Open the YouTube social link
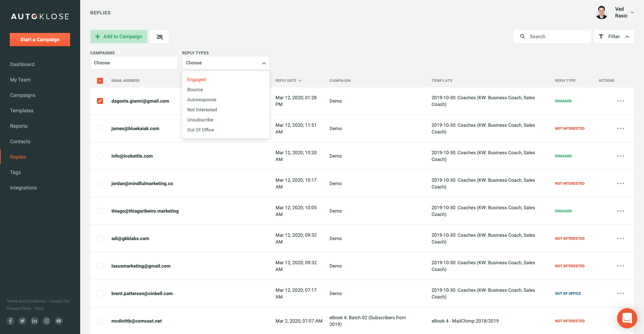The image size is (644, 334). (x=59, y=321)
